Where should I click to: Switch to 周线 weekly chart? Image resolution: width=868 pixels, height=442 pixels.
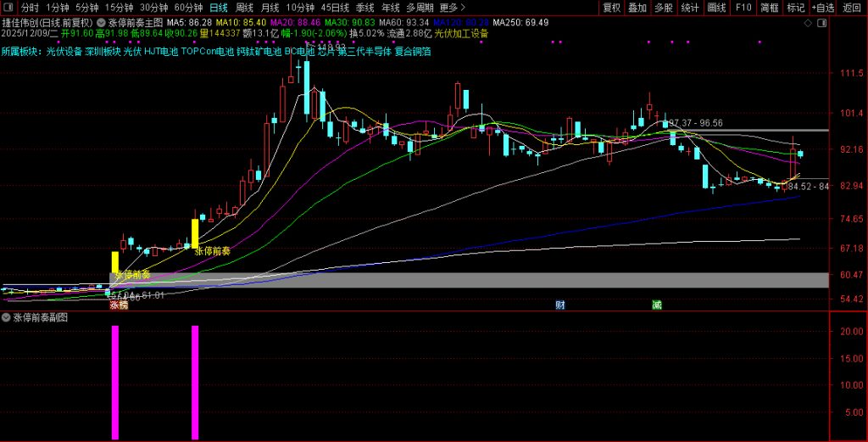(244, 8)
